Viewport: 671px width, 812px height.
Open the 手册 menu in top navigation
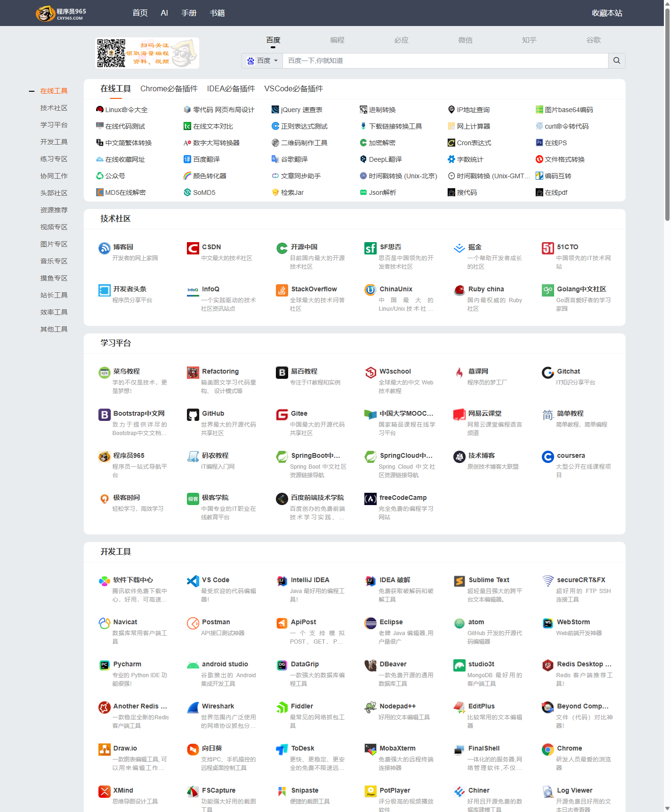(189, 13)
